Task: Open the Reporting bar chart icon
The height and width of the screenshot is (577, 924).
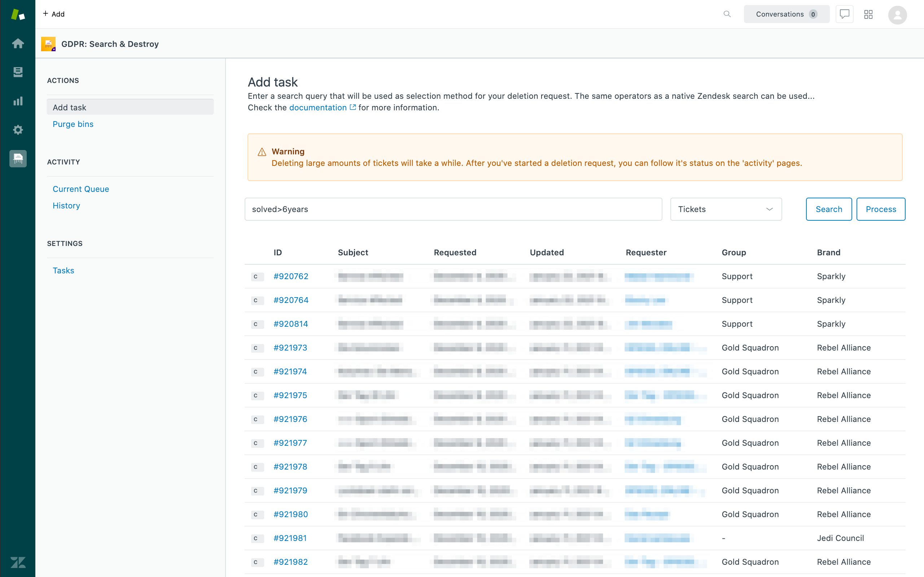Action: [18, 101]
